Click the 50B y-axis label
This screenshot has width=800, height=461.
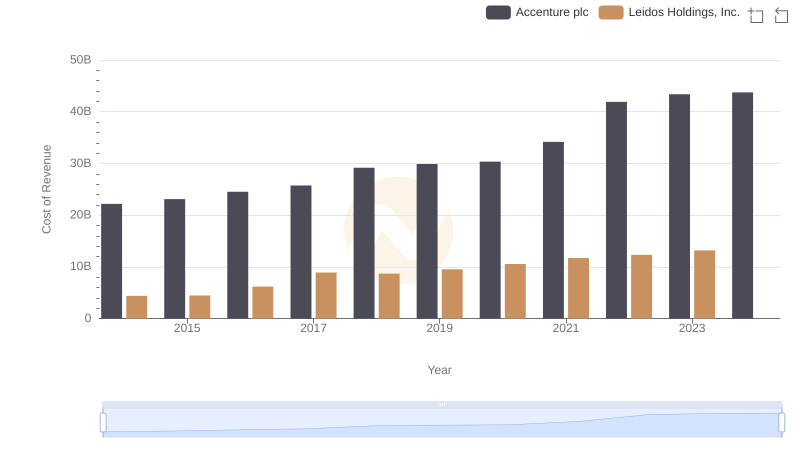(81, 60)
